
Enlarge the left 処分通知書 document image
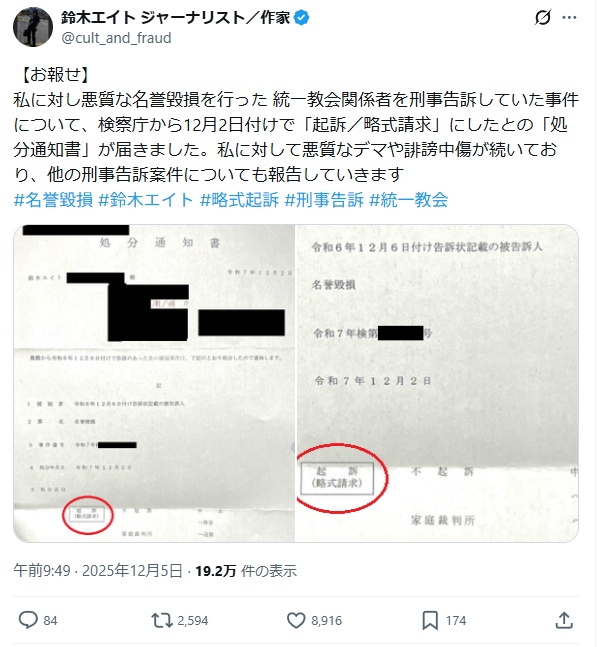(x=154, y=384)
